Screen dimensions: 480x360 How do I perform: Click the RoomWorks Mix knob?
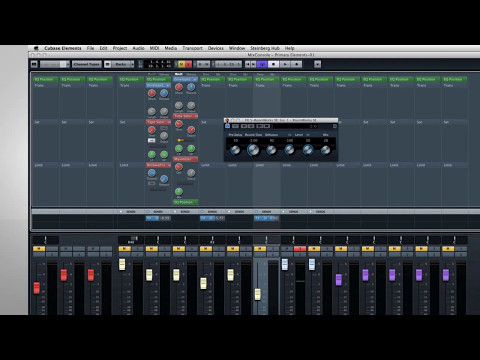coord(326,150)
